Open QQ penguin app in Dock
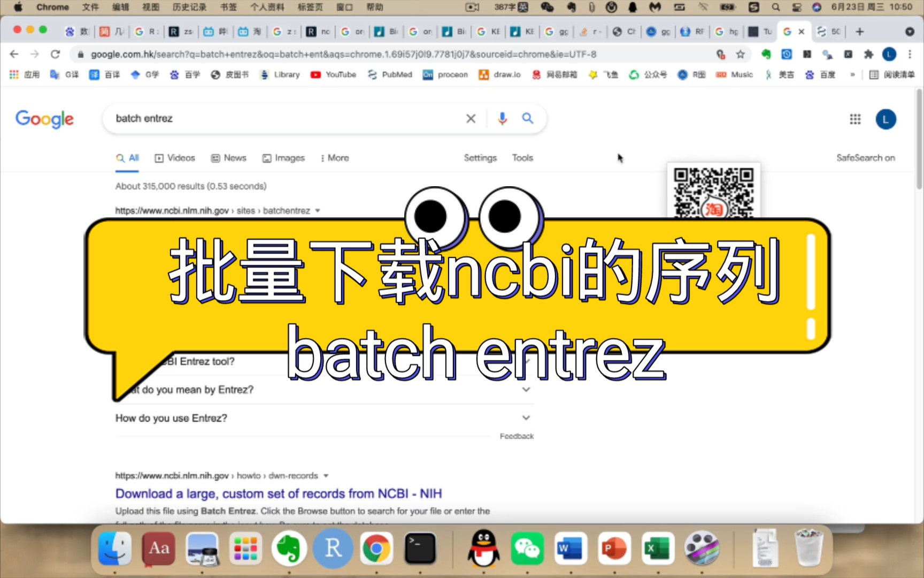This screenshot has height=578, width=924. [x=483, y=548]
